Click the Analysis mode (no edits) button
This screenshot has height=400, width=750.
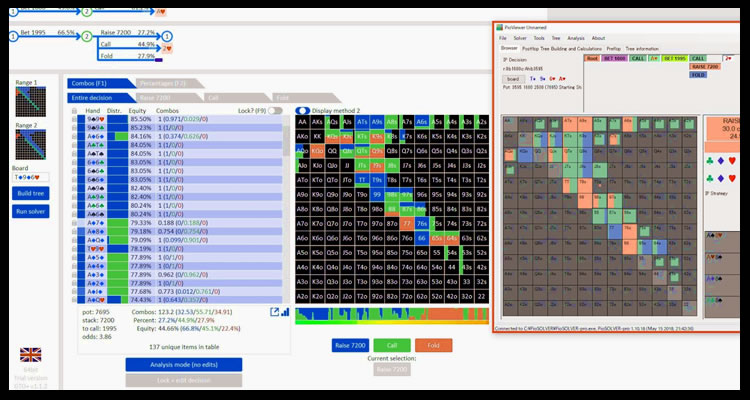184,365
